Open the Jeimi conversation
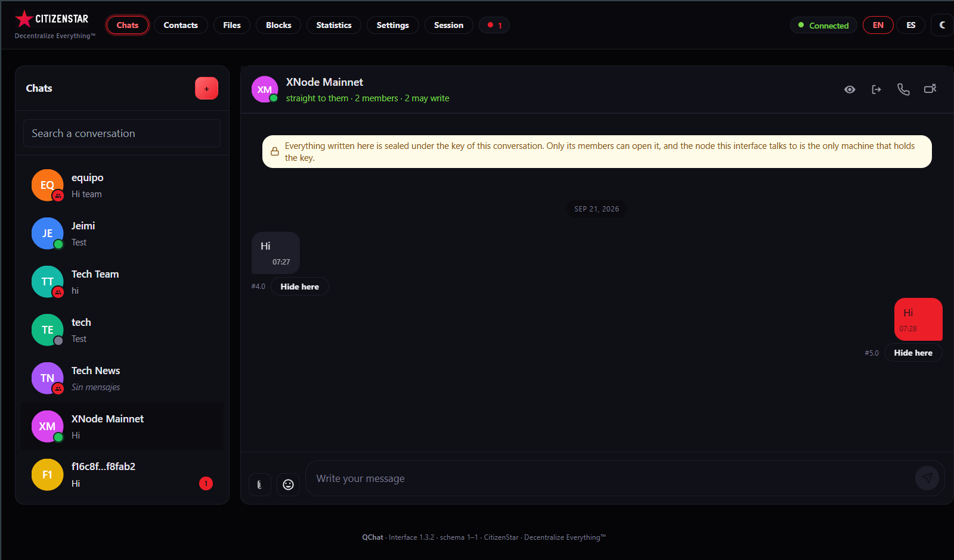Image resolution: width=954 pixels, height=560 pixels. pyautogui.click(x=122, y=234)
